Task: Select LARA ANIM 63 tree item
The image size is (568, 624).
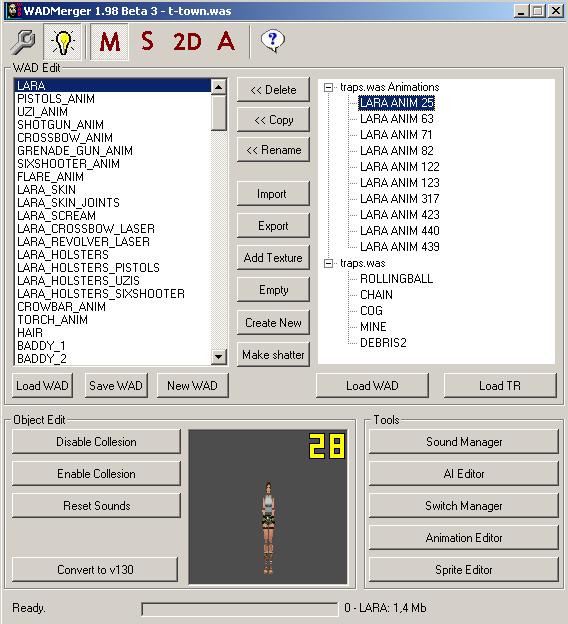Action: click(396, 119)
